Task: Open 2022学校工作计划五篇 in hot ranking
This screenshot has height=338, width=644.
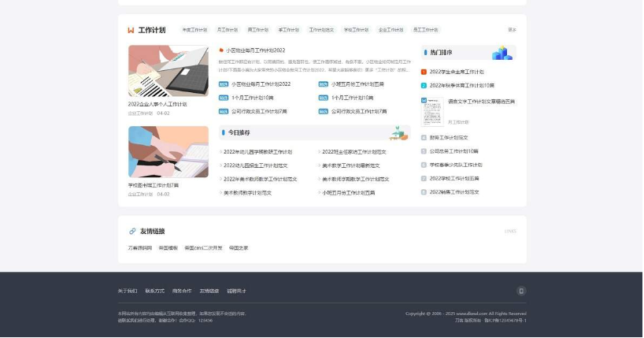Action: coord(454,179)
